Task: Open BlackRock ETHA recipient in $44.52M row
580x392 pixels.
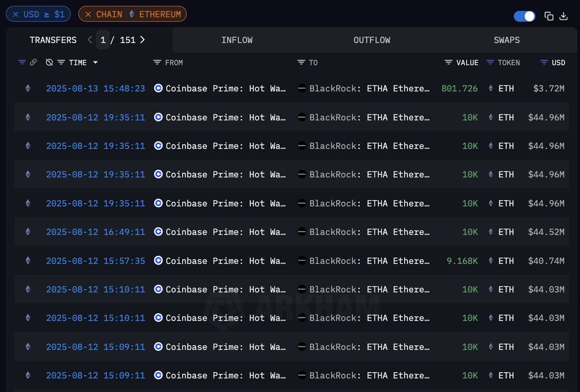Action: (x=370, y=232)
